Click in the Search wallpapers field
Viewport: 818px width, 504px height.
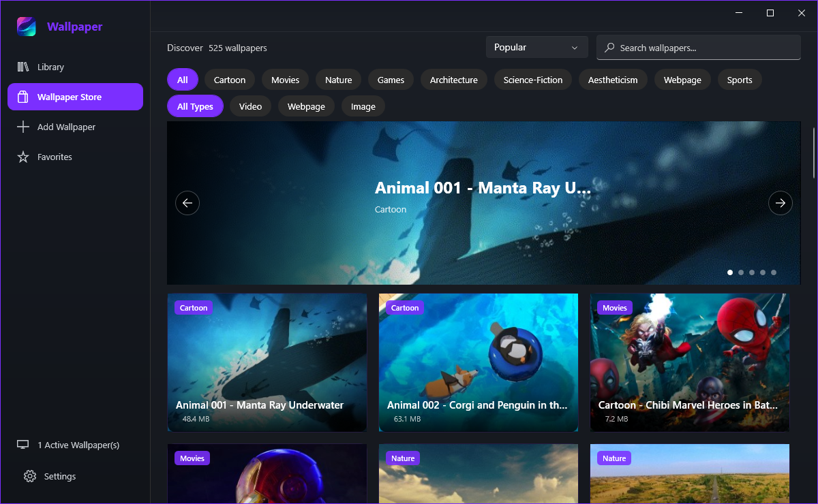click(699, 48)
